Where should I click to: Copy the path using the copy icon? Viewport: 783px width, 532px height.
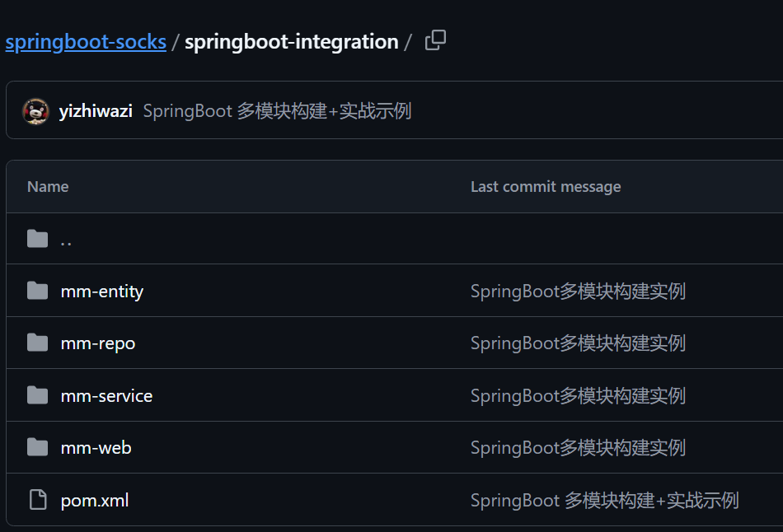pos(435,40)
